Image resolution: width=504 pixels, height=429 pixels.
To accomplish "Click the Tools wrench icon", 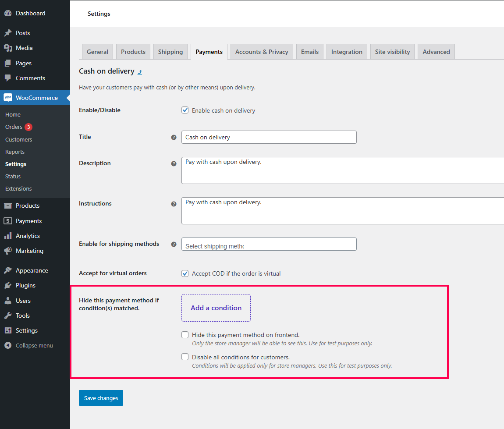I will click(8, 316).
